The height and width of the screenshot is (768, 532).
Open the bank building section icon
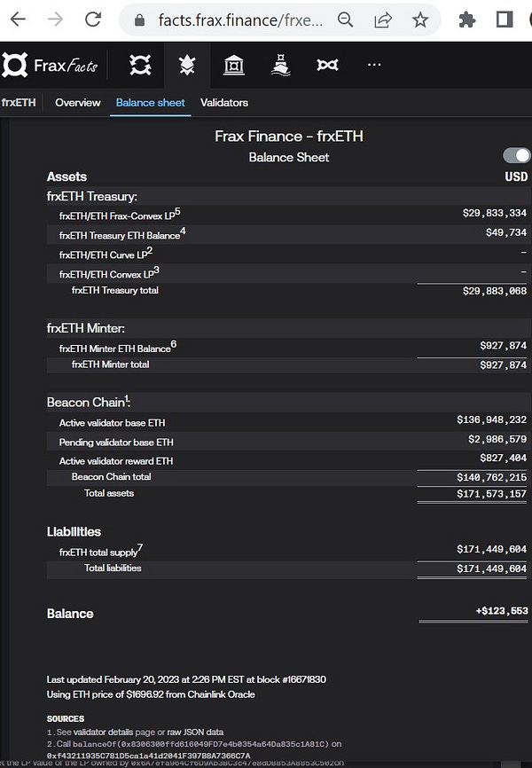tap(234, 65)
